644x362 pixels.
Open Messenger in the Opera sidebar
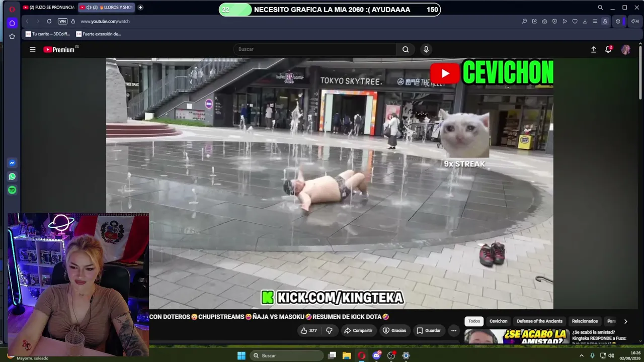[x=12, y=163]
